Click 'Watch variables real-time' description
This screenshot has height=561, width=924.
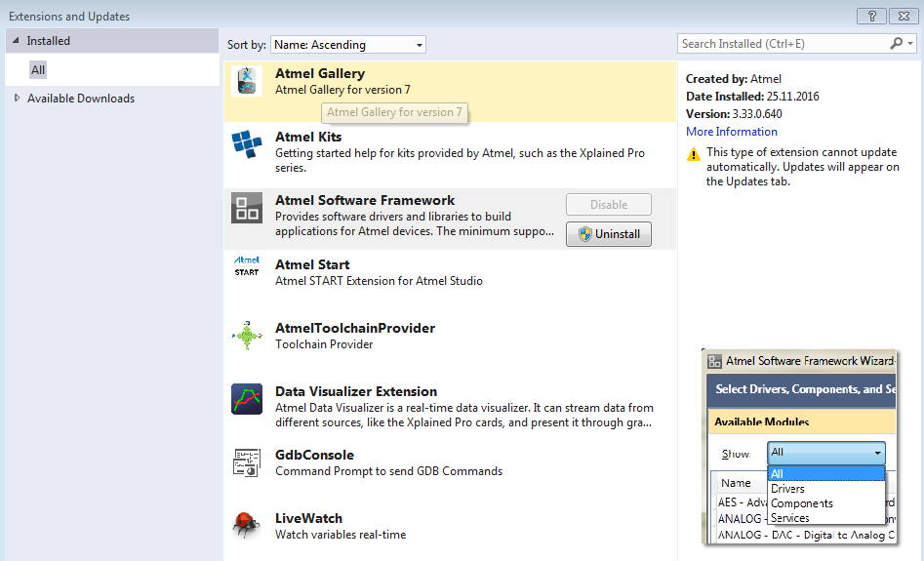pyautogui.click(x=341, y=535)
